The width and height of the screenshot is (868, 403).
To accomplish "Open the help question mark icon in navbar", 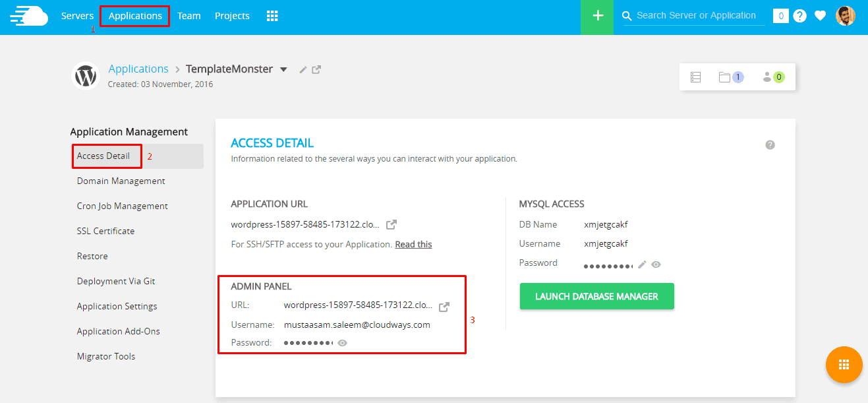I will pyautogui.click(x=799, y=16).
